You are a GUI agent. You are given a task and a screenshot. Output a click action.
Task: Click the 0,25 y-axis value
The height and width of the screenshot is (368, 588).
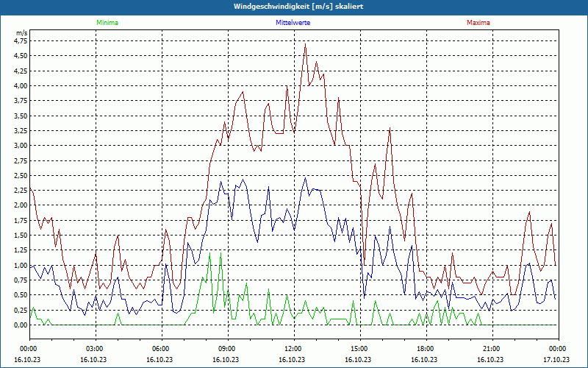[x=21, y=310]
